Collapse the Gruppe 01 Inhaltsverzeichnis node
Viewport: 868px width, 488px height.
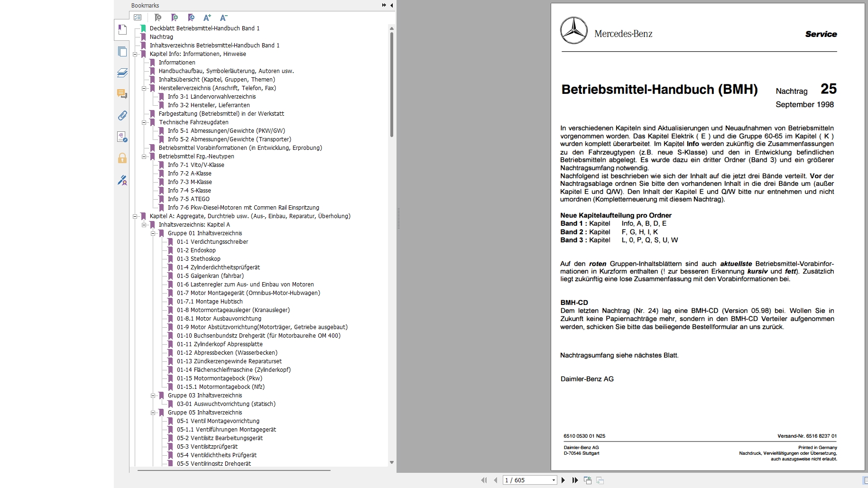153,233
